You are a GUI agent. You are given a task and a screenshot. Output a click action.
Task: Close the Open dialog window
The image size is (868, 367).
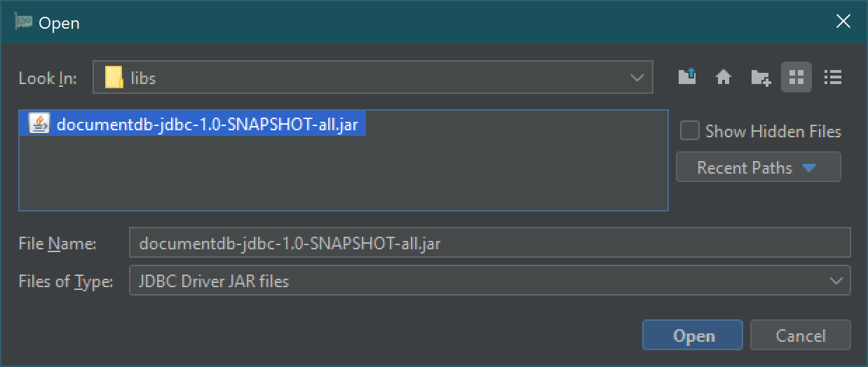click(843, 22)
